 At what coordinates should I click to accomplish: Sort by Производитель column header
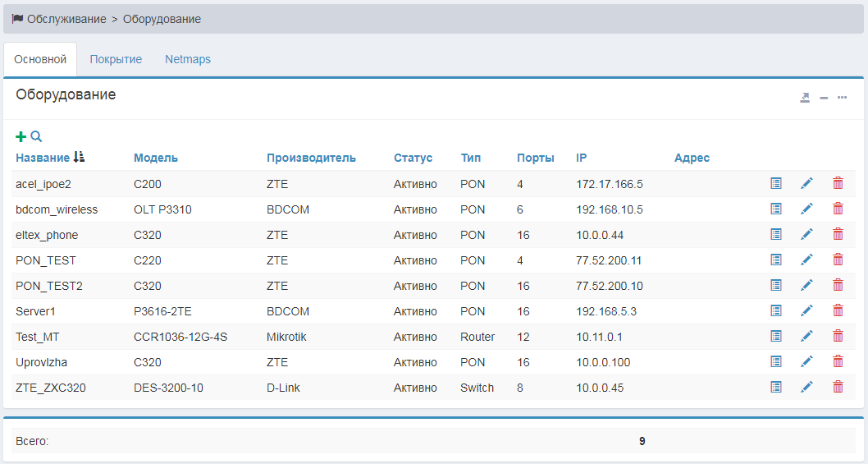pyautogui.click(x=311, y=158)
